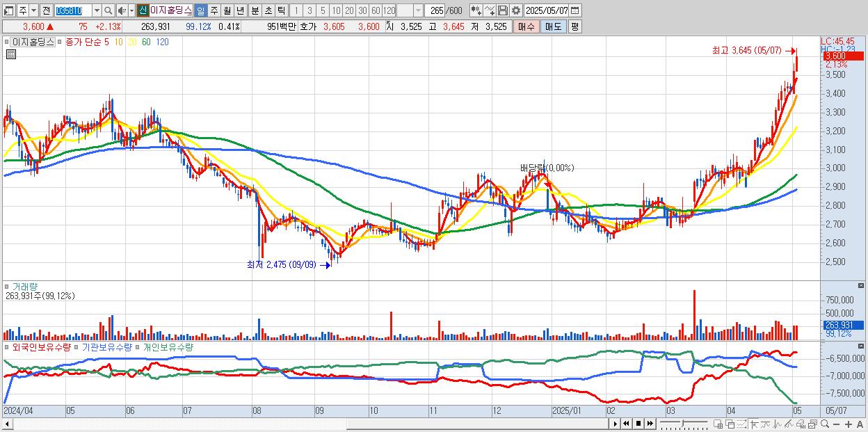Select the 틱 (tick) period toggle

(281, 10)
